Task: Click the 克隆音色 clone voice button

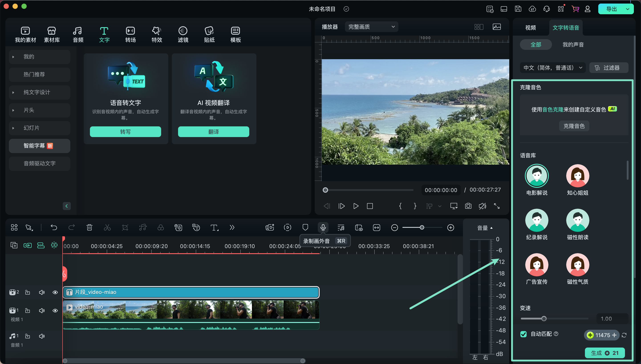Action: point(574,126)
